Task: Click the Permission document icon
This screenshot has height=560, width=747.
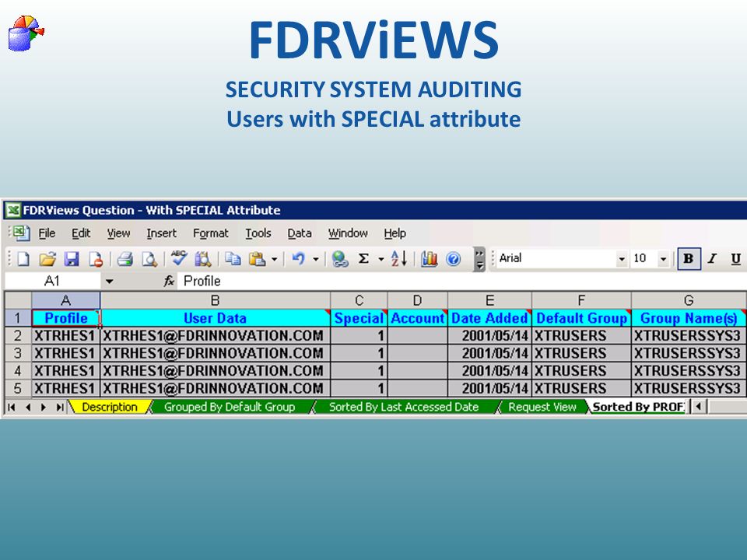Action: (96, 259)
